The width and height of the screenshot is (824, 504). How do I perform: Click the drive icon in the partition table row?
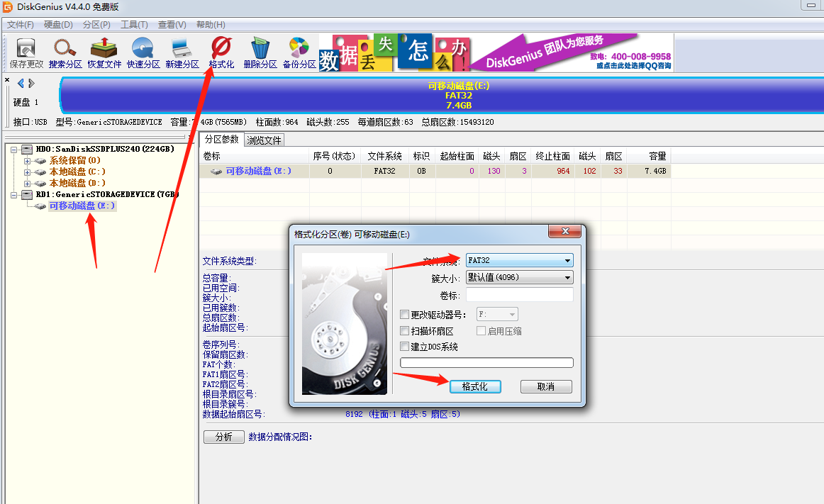point(216,172)
